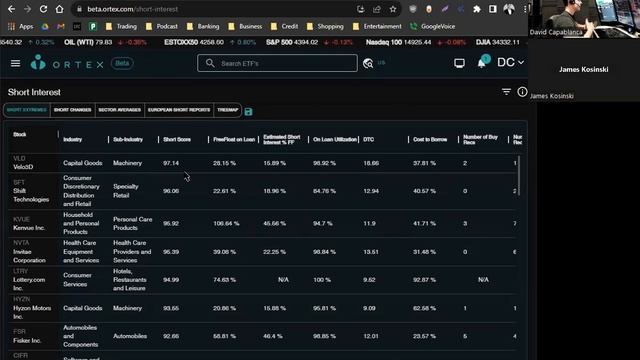Screen dimensions: 640x360
Task: Go forward in browser
Action: coord(27,9)
